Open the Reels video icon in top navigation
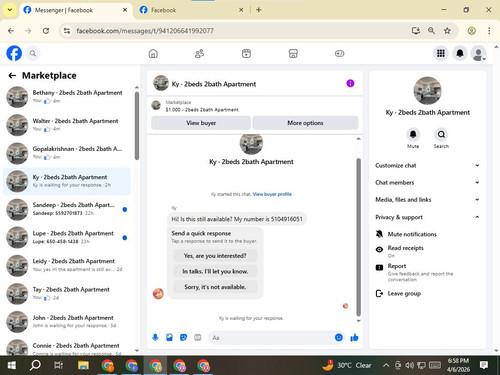Screen dimensions: 500x375 pos(246,53)
